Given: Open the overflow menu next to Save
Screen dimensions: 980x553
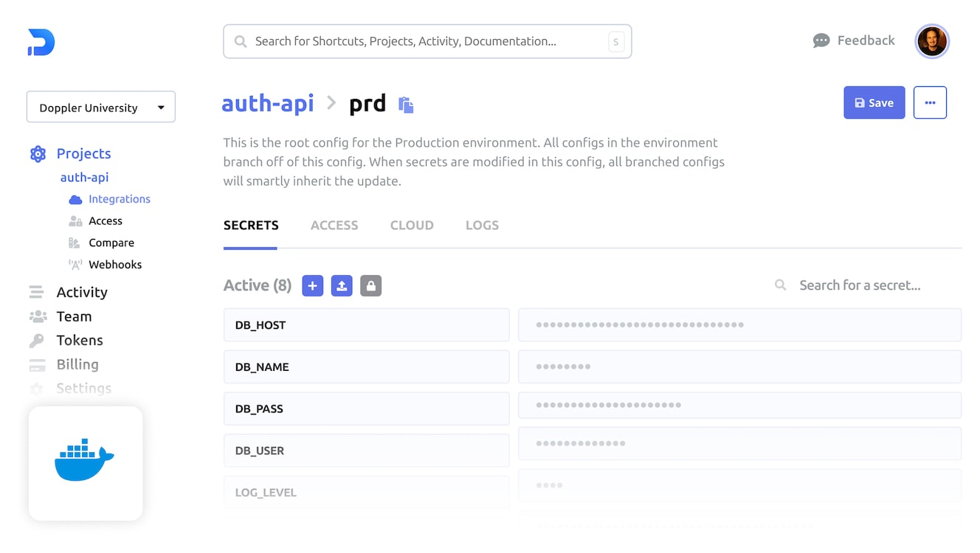Looking at the screenshot, I should (930, 102).
